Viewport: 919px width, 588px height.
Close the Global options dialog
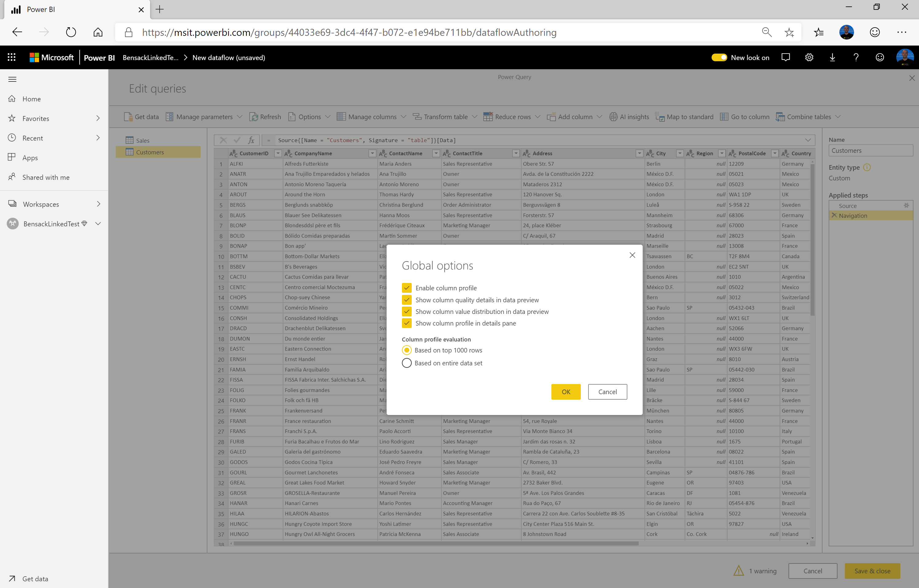click(x=632, y=255)
